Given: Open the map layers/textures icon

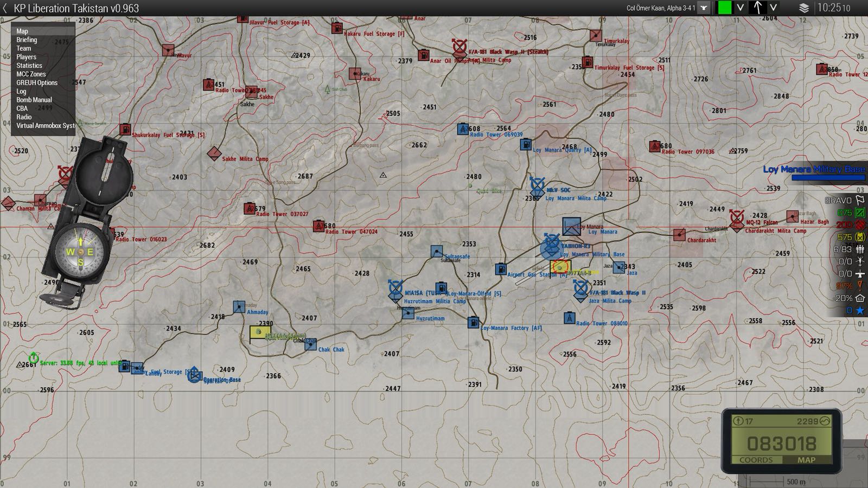Looking at the screenshot, I should (x=804, y=8).
